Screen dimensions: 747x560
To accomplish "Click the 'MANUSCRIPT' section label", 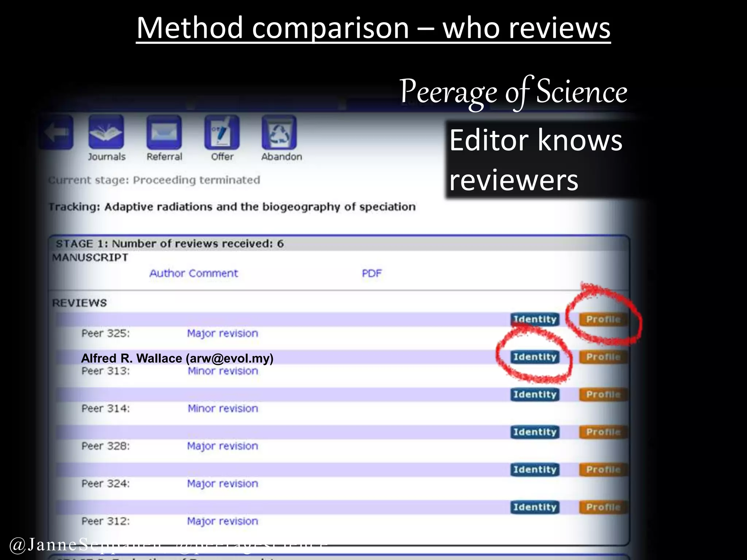I will [x=90, y=257].
